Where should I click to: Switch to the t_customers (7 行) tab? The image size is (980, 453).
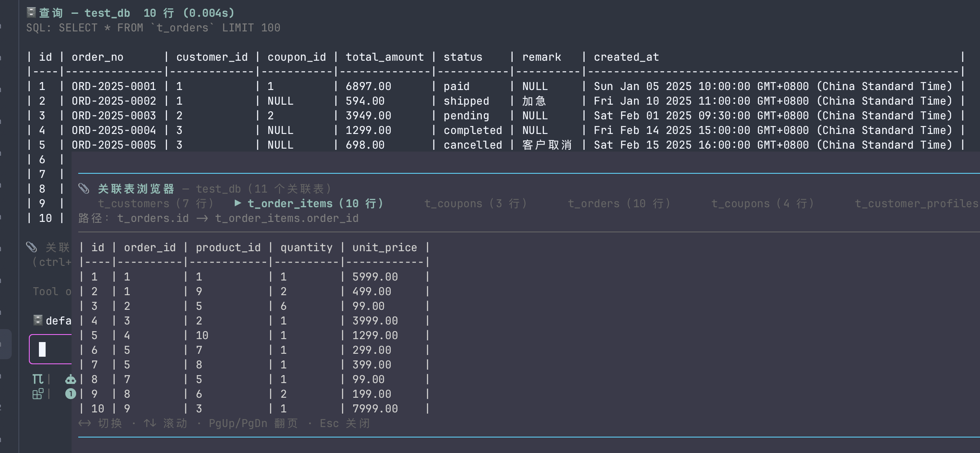coord(156,203)
